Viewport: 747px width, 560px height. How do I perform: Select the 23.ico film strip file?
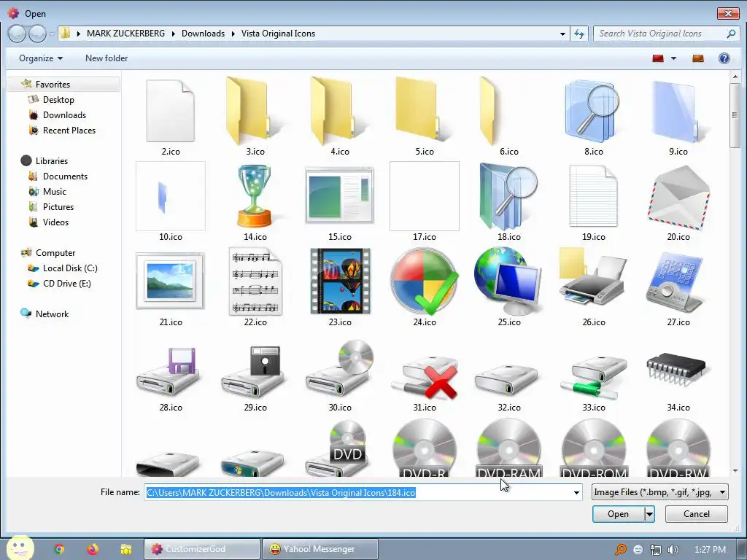(340, 287)
